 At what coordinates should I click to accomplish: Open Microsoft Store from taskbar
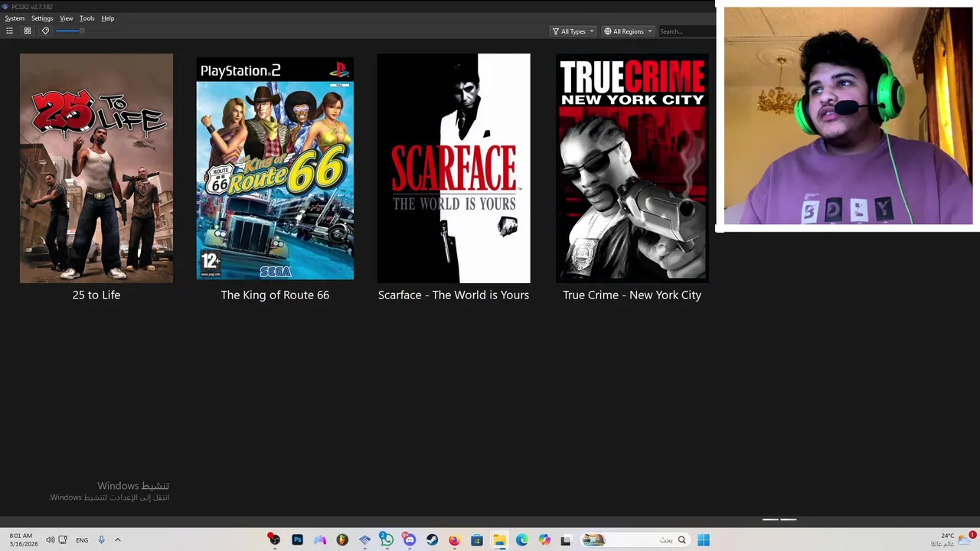477,540
